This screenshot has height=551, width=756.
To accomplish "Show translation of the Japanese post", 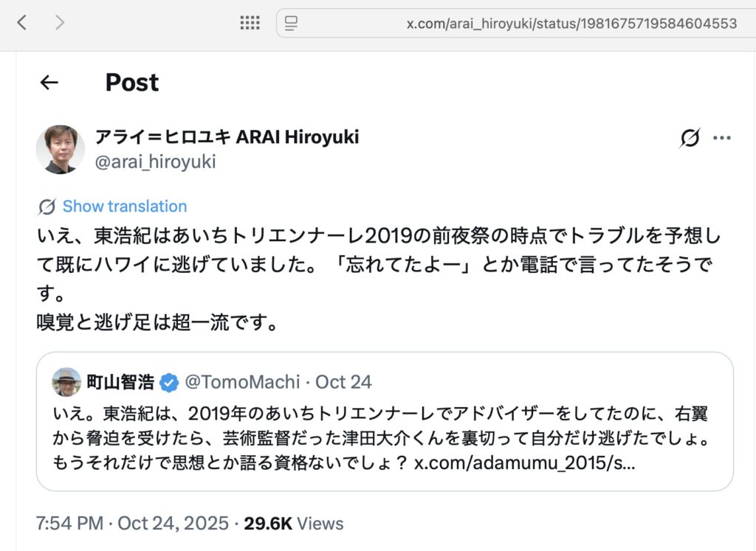I will (124, 207).
